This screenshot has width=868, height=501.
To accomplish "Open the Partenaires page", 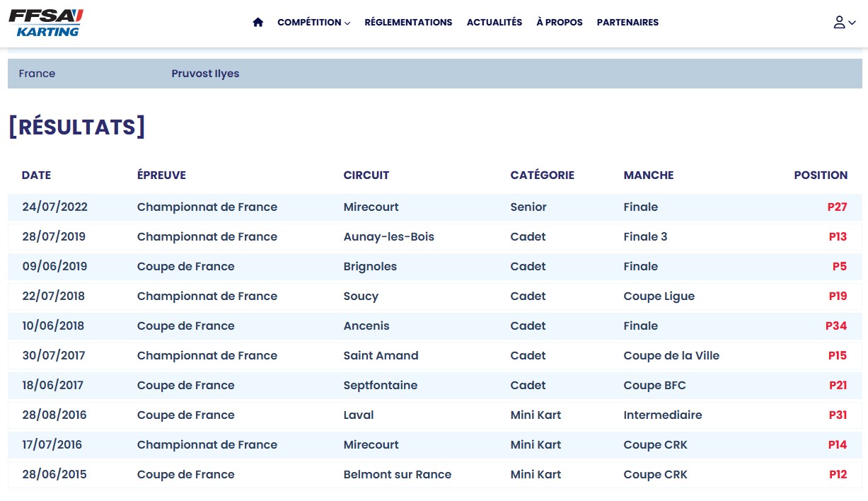I will 627,23.
